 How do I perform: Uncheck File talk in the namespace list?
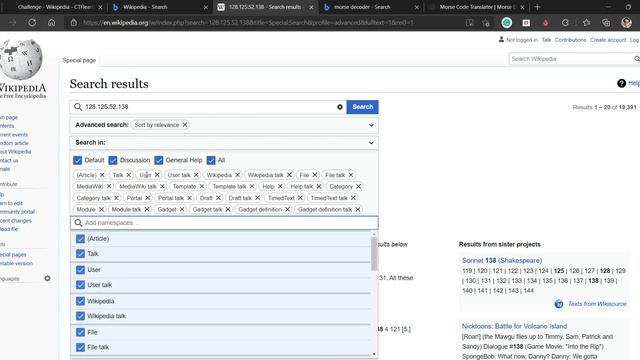pos(80,347)
